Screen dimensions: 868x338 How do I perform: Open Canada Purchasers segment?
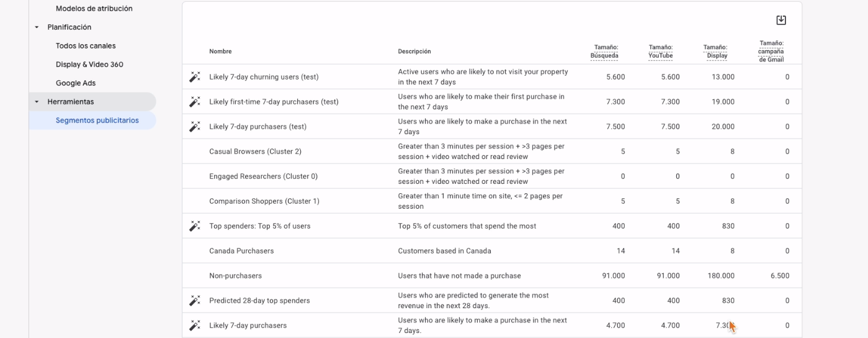tap(241, 251)
